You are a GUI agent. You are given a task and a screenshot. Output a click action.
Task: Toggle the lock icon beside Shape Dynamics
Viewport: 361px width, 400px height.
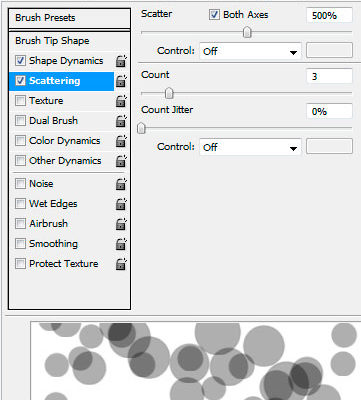pos(121,61)
